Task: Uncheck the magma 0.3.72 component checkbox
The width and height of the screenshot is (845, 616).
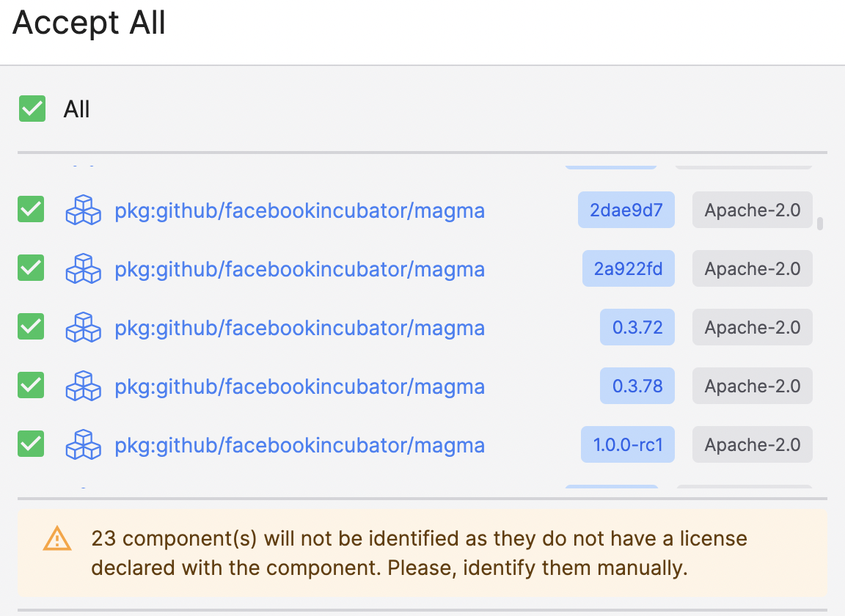Action: pos(31,326)
